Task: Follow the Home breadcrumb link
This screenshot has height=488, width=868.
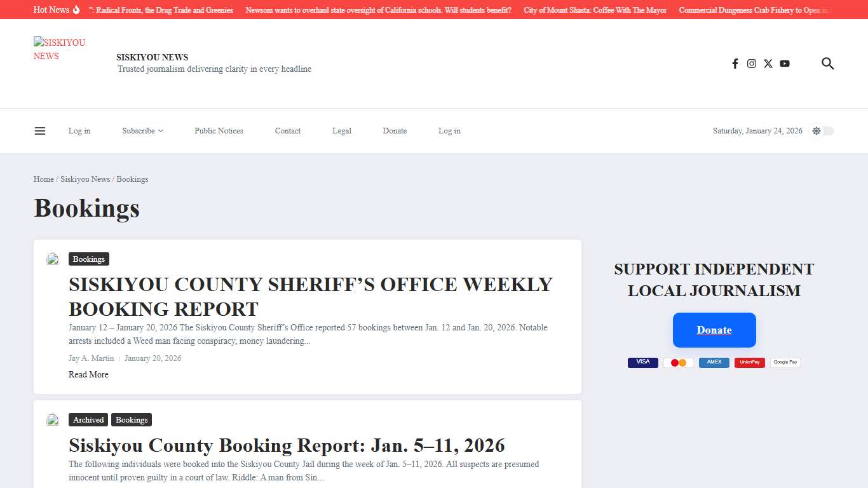Action: coord(43,179)
